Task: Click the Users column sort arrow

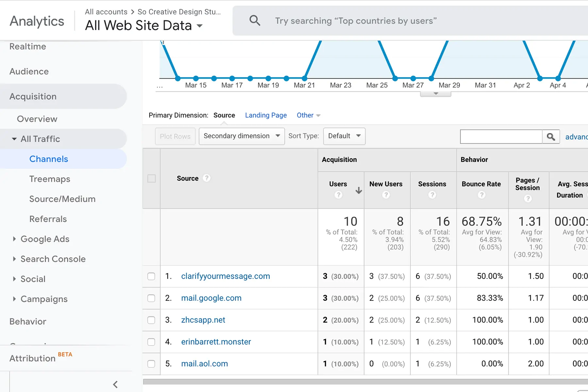Action: (359, 190)
